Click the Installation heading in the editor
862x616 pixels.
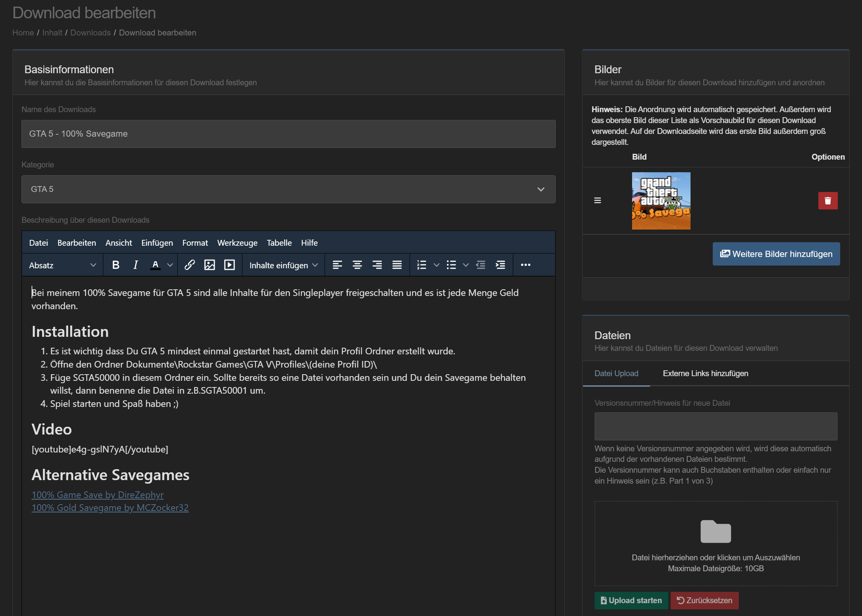[x=70, y=332]
